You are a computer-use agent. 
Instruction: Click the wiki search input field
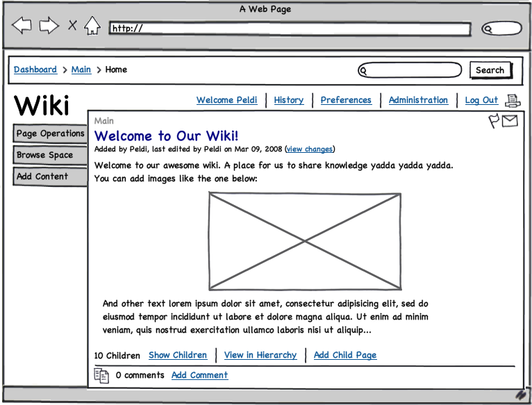click(x=410, y=70)
